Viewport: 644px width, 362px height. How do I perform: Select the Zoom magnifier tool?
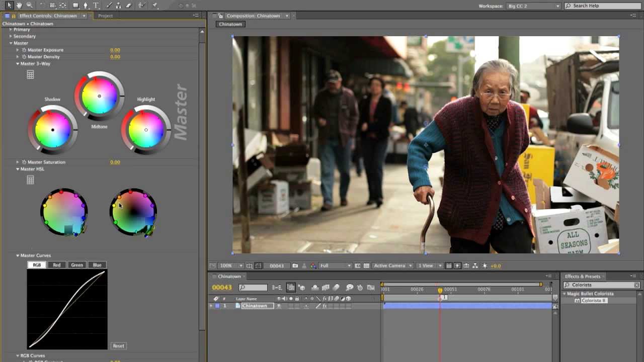click(x=29, y=6)
